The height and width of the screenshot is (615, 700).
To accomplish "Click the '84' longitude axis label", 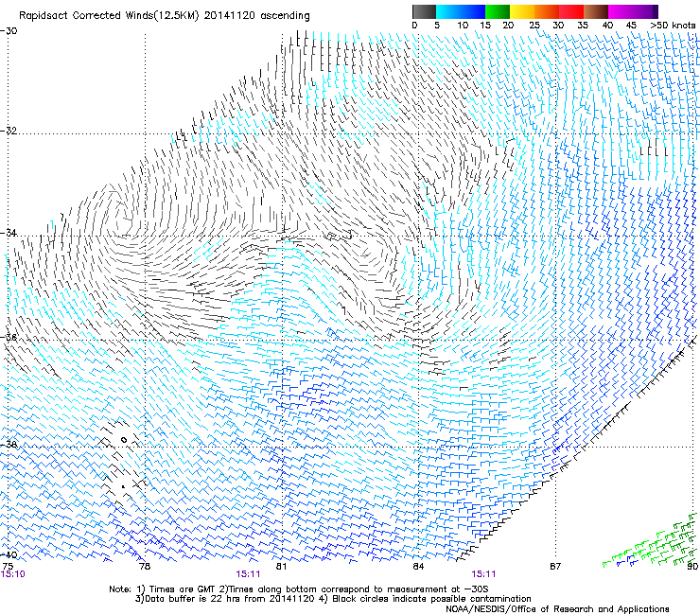I will 418,567.
